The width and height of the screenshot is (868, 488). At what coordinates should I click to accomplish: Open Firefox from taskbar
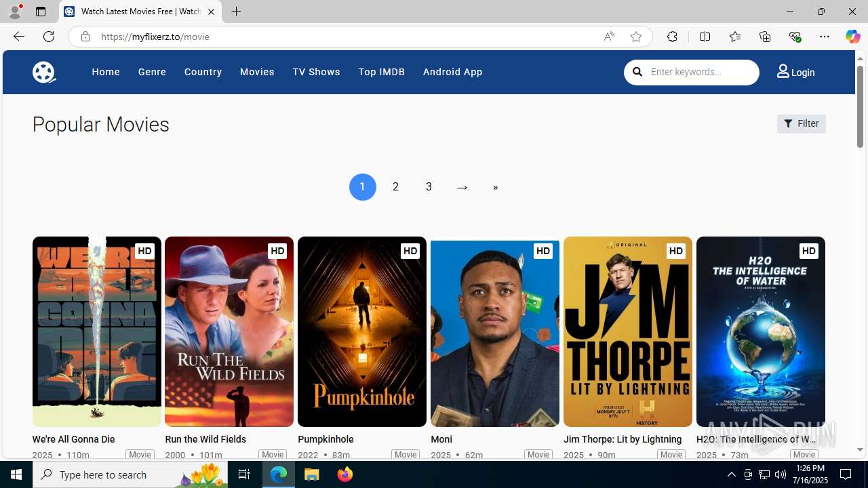[x=345, y=474]
